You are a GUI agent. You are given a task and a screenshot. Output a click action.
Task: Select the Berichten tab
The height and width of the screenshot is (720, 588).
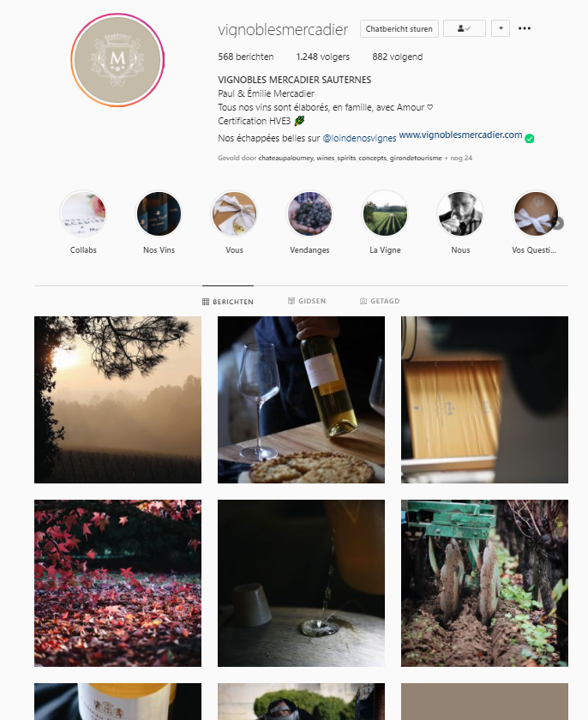point(228,302)
